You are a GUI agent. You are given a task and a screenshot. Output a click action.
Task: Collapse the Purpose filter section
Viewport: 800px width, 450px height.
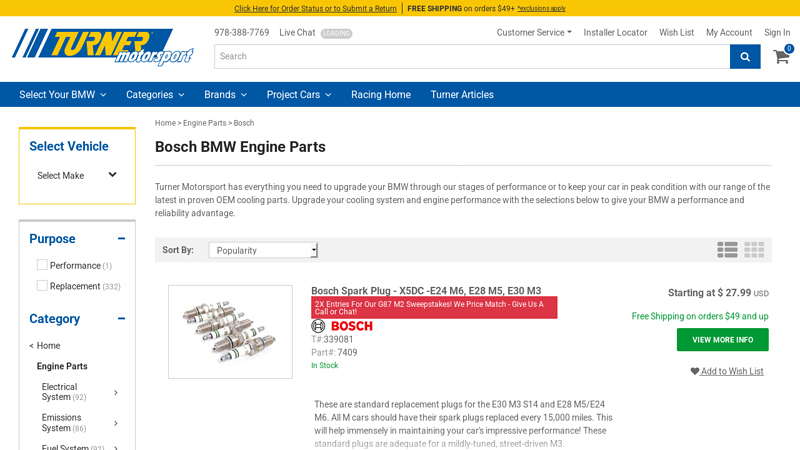[x=121, y=238]
